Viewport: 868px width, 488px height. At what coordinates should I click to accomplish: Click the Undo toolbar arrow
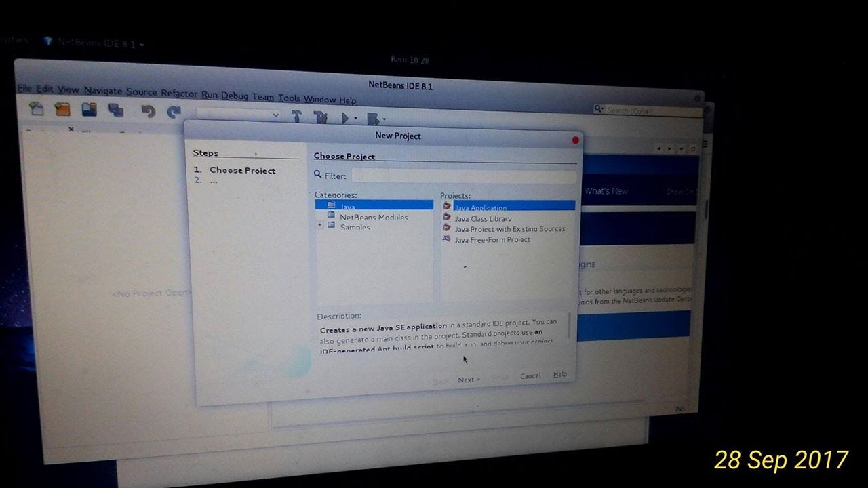(x=148, y=110)
